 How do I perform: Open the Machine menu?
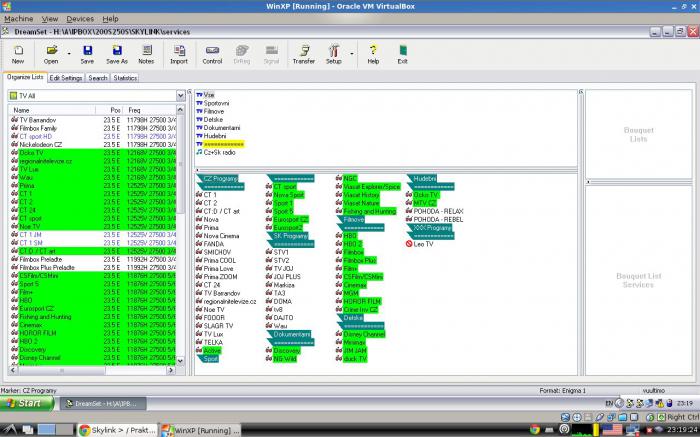(x=18, y=19)
